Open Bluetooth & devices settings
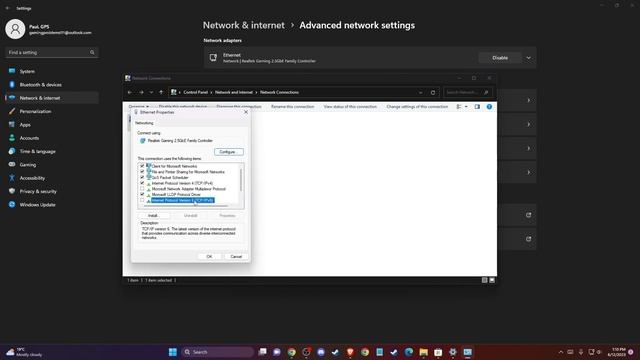The image size is (640, 360). coord(40,84)
